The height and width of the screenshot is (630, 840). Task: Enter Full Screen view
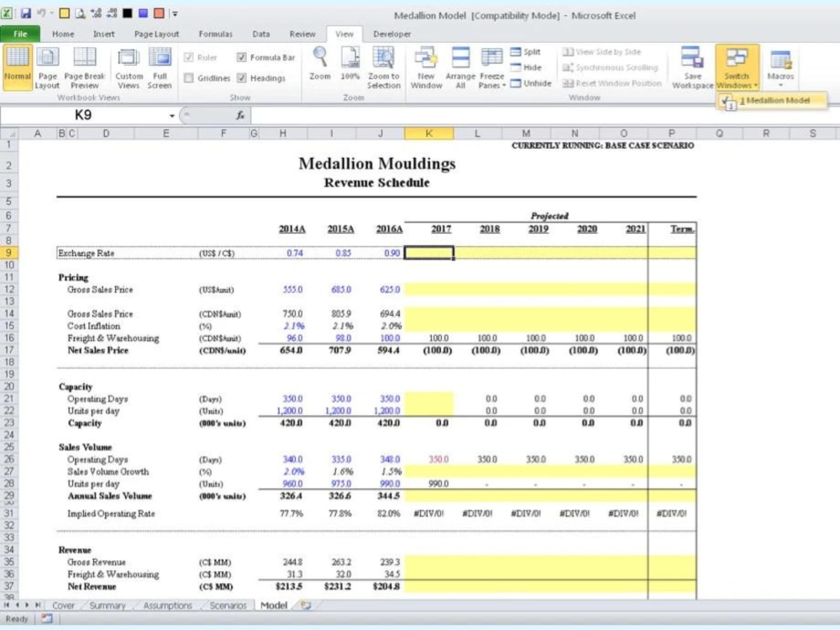click(x=160, y=66)
